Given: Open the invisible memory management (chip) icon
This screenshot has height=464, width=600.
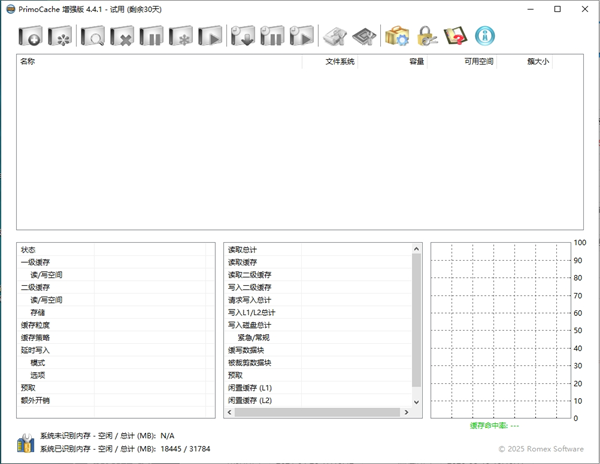Looking at the screenshot, I should (364, 36).
